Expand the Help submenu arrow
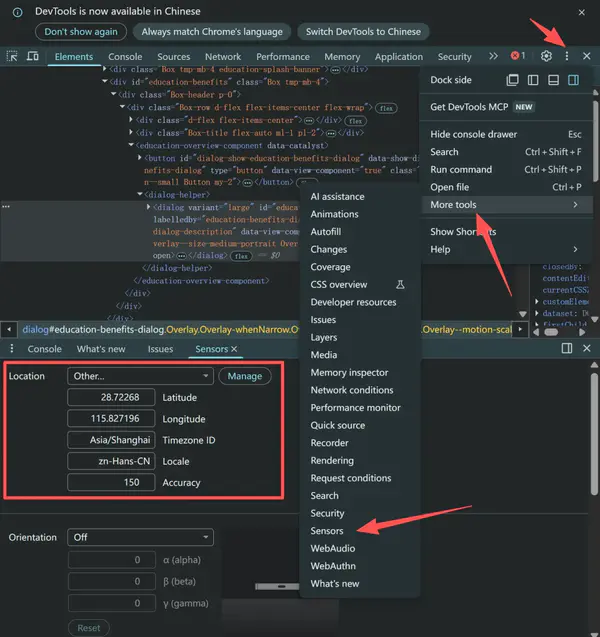This screenshot has width=600, height=637. pos(575,249)
